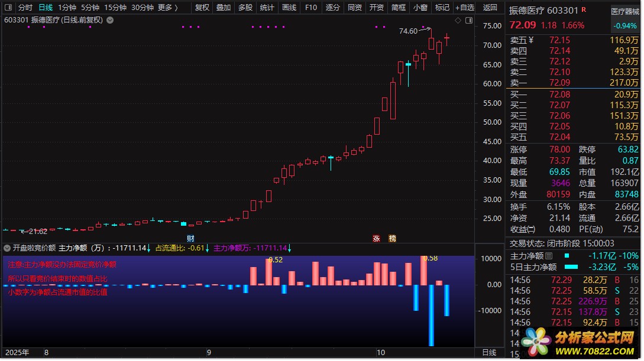The image size is (644, 361).
Task: Open stock title dropdown arrow for 振德医疗
Action: [x=110, y=20]
